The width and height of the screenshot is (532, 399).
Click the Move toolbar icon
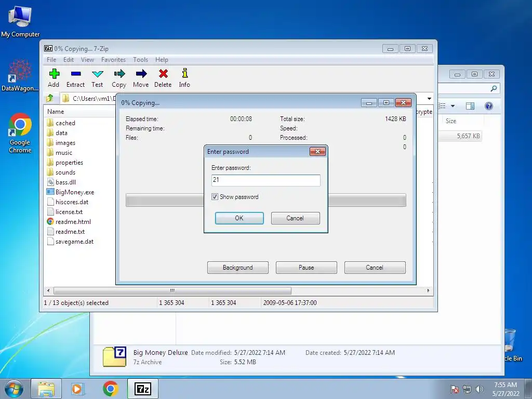141,74
